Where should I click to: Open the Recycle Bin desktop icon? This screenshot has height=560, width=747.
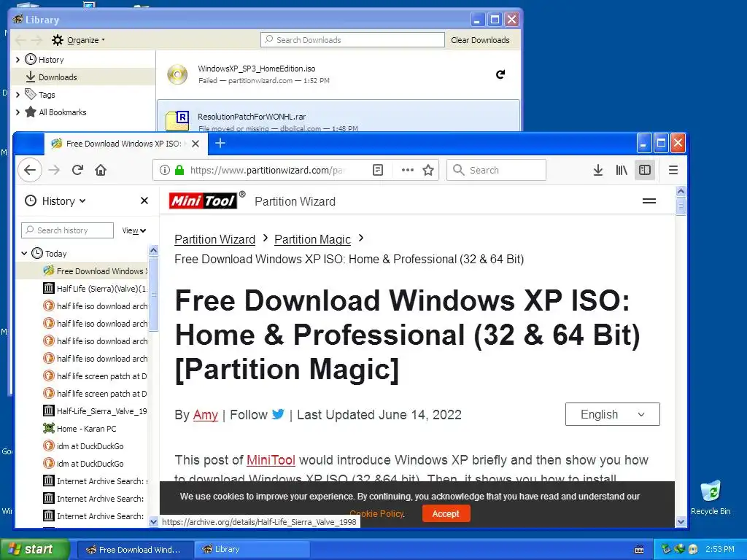coord(711,497)
